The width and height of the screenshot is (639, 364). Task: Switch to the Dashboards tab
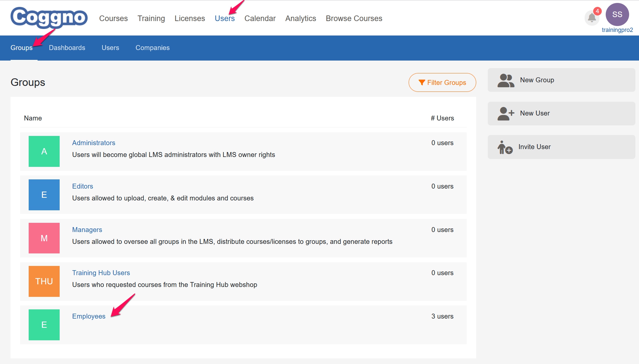(67, 48)
